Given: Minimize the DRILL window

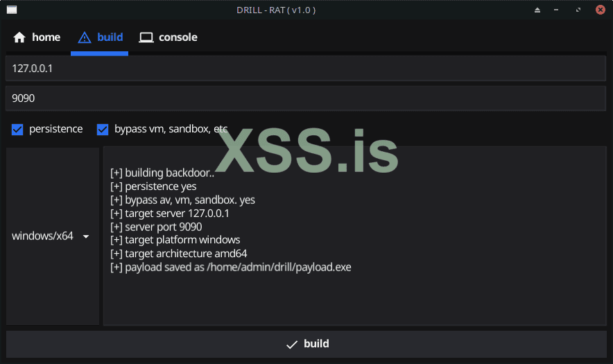Looking at the screenshot, I should (x=557, y=10).
